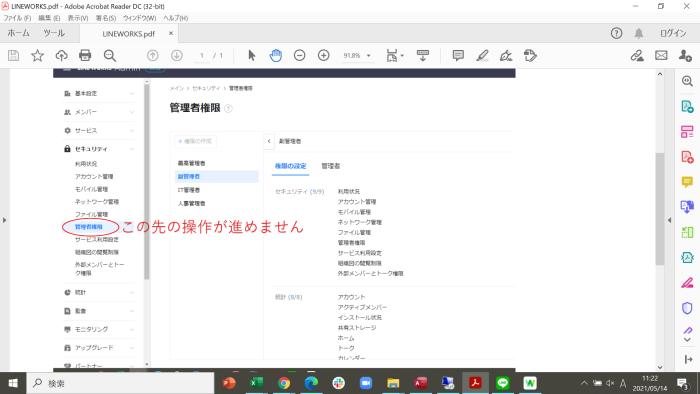Open Zoom from the taskbar
The height and width of the screenshot is (394, 700).
tap(366, 383)
